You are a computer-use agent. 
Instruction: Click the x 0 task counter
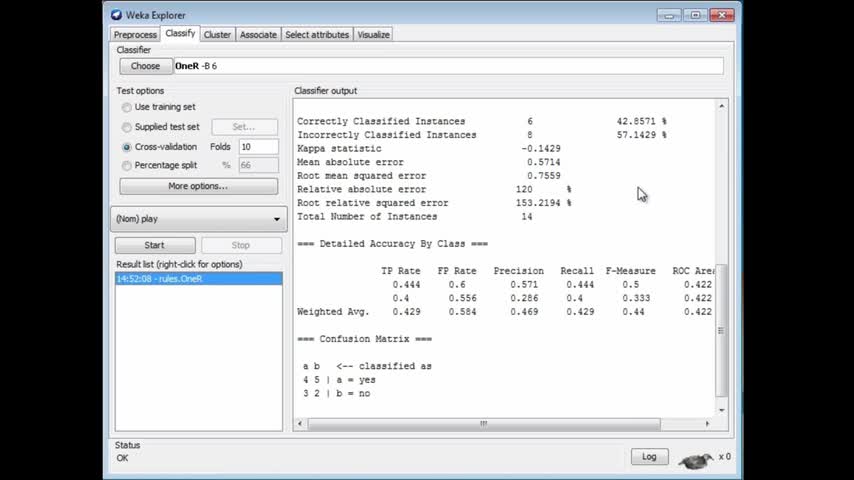coord(724,457)
